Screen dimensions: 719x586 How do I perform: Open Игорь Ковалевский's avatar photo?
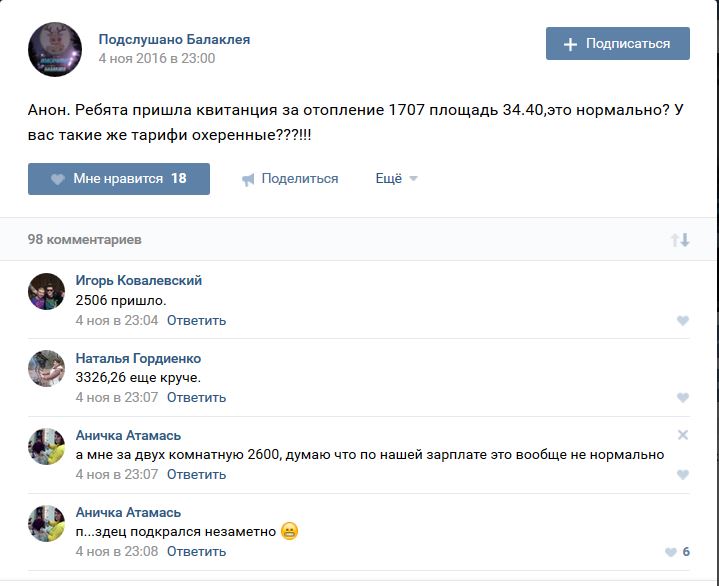(x=47, y=291)
